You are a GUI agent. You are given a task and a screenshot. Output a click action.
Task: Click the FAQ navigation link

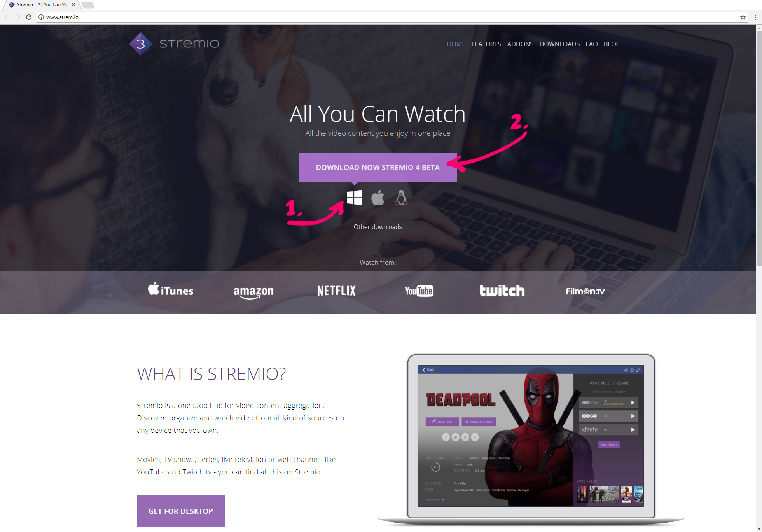[x=590, y=44]
